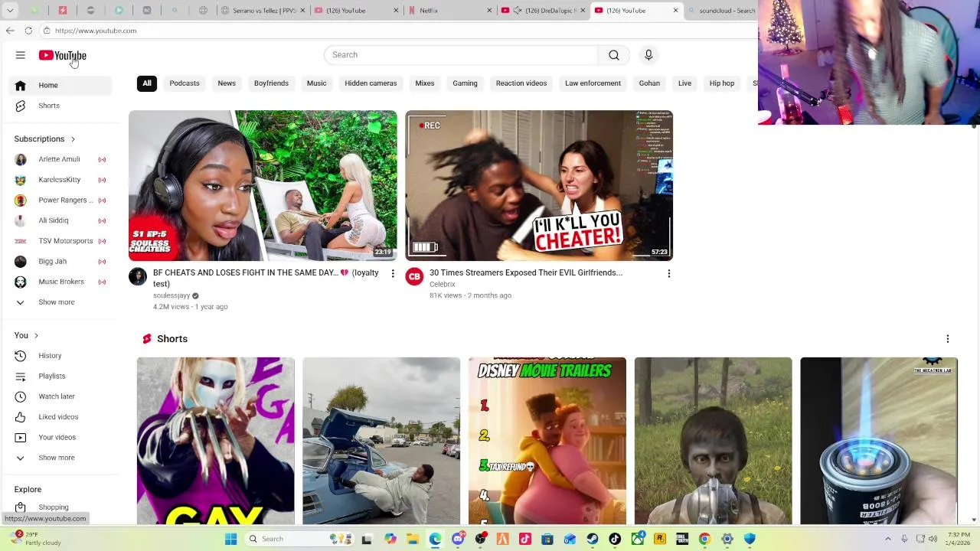Open the Shorts shelf options menu
The image size is (980, 551).
tap(947, 339)
